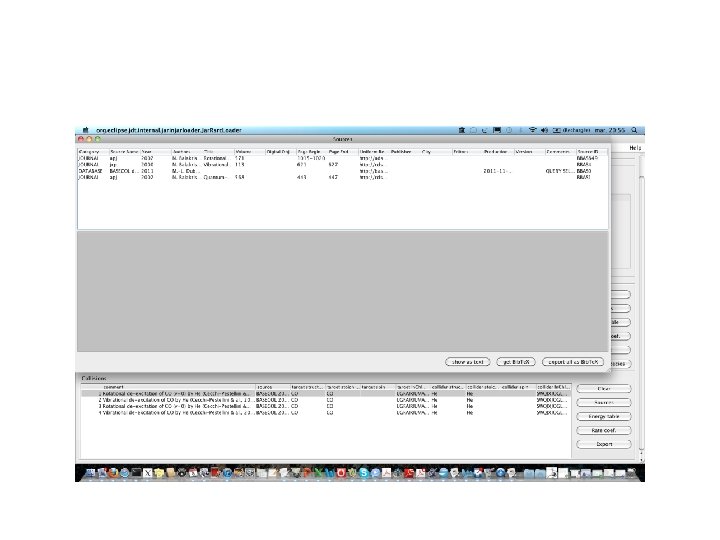Open the Help menu in background window
The height and width of the screenshot is (540, 720).
pyautogui.click(x=635, y=148)
